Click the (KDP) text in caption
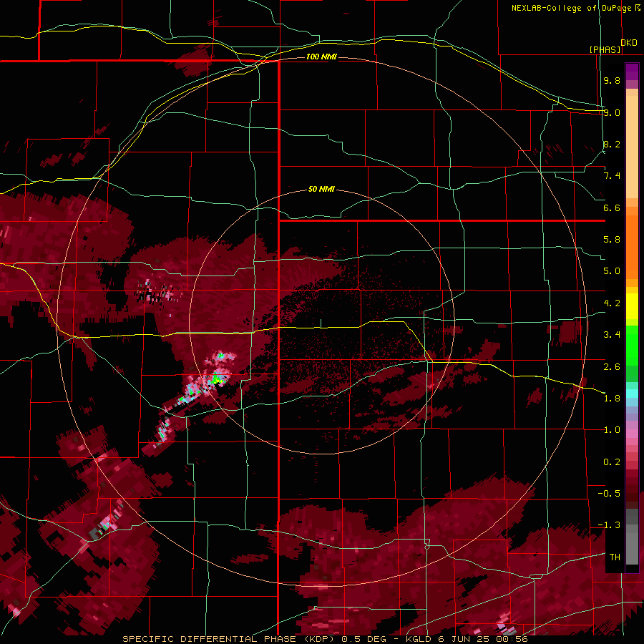 318,639
